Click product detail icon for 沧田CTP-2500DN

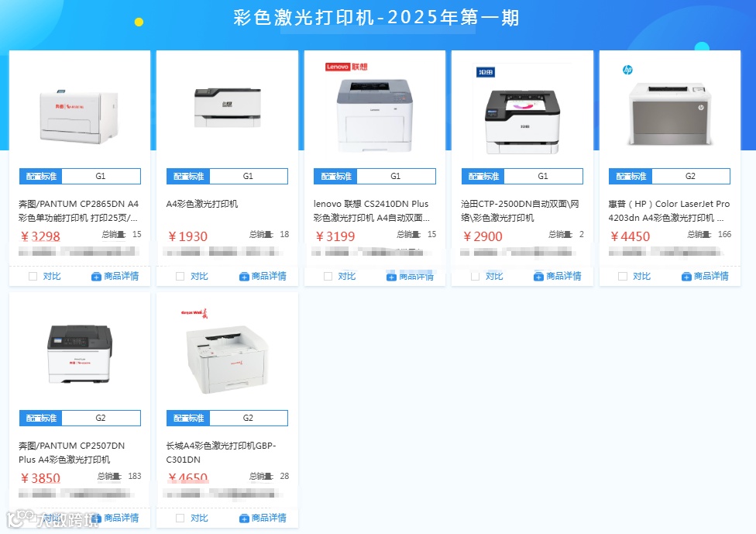(538, 277)
